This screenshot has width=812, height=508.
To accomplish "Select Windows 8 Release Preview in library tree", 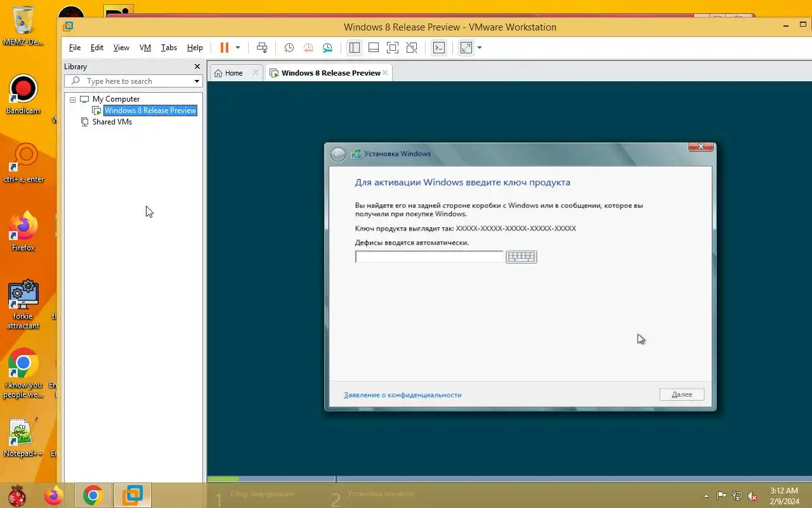I will (150, 110).
